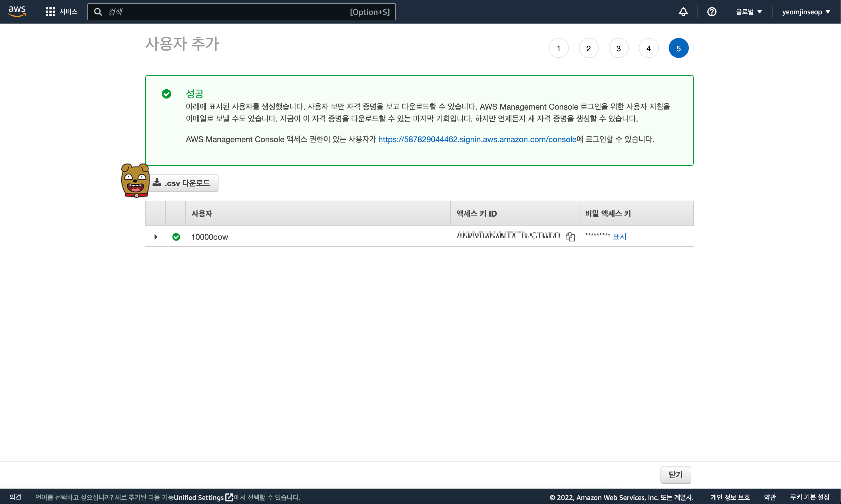Click the 닫기 close button

(675, 474)
